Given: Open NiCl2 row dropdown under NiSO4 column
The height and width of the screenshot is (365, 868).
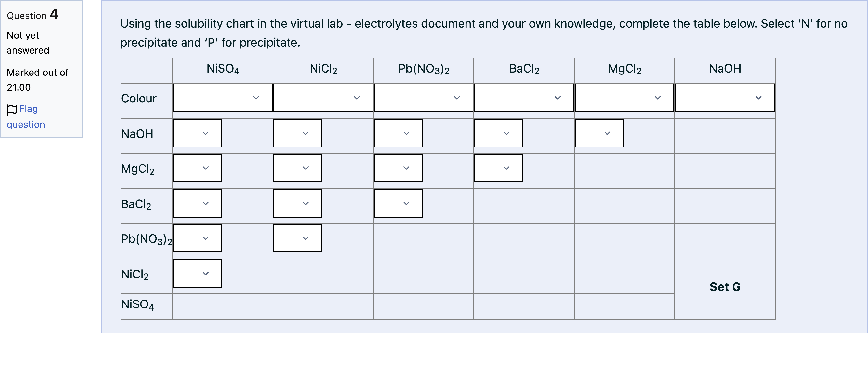Looking at the screenshot, I should (x=198, y=274).
